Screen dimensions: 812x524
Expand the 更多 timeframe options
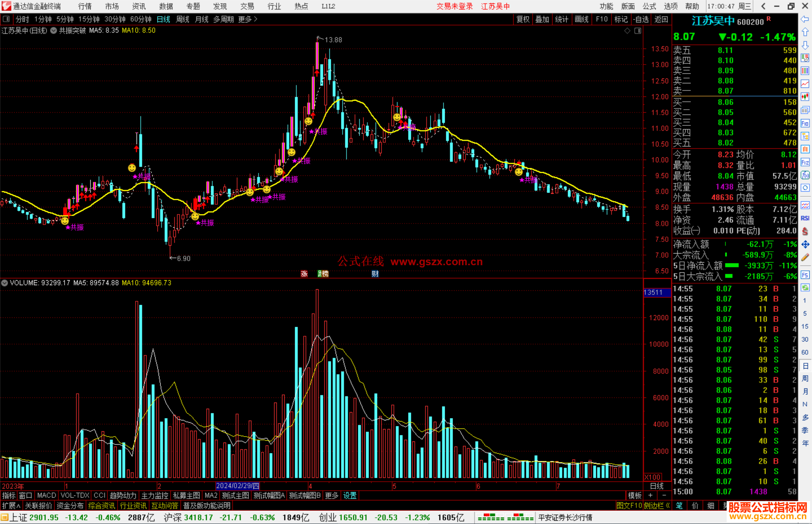coord(248,19)
